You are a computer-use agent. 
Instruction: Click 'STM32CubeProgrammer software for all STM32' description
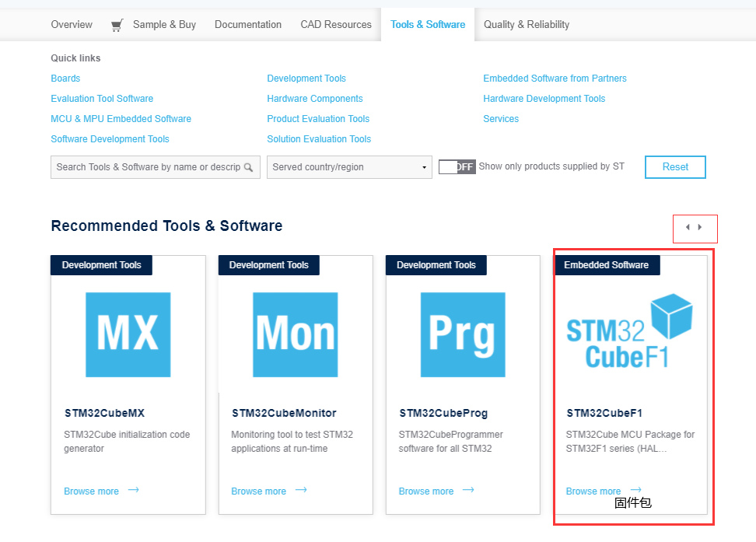(451, 441)
